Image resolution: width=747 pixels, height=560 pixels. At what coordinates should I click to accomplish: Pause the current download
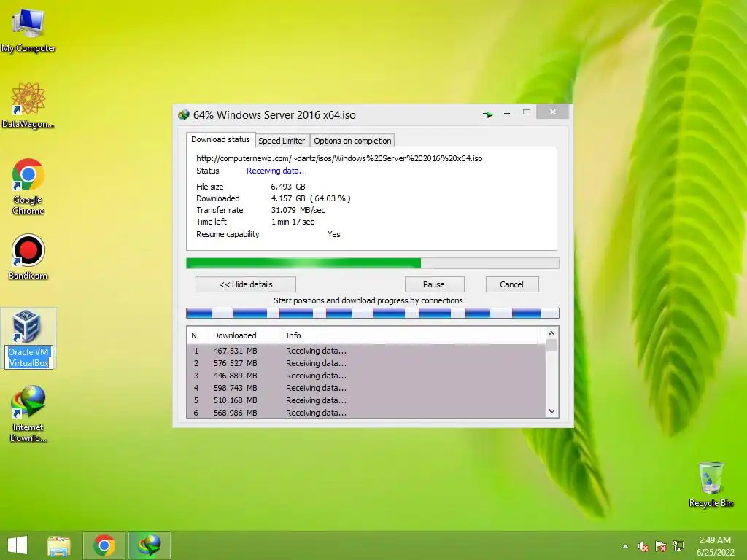[x=434, y=284]
